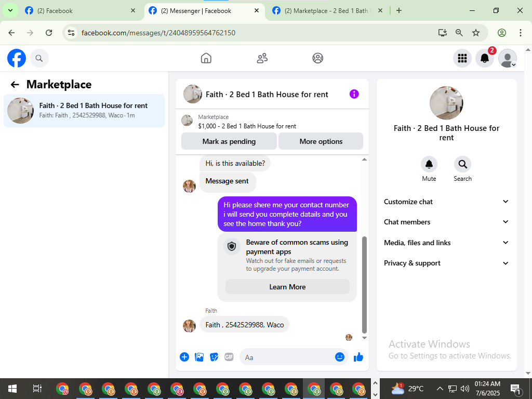Select Faith conversation in Marketplace list
The image size is (532, 399).
tap(84, 111)
